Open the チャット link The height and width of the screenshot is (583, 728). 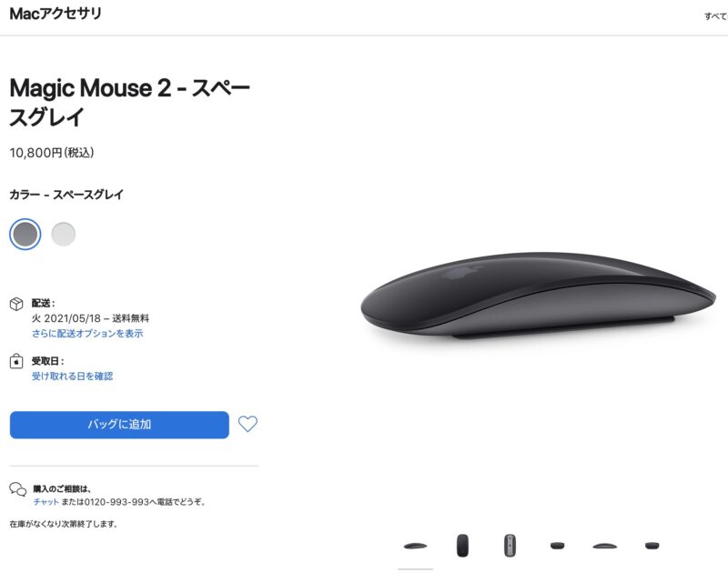coord(46,502)
